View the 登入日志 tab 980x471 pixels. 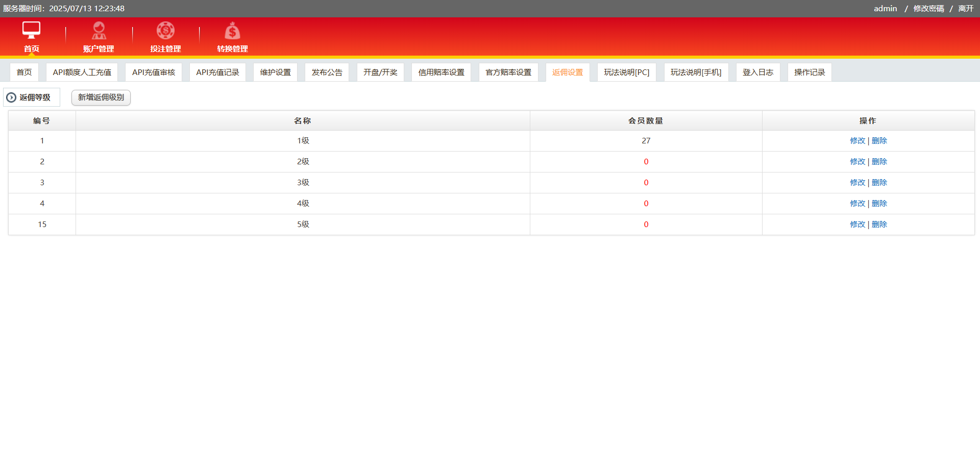pyautogui.click(x=757, y=72)
